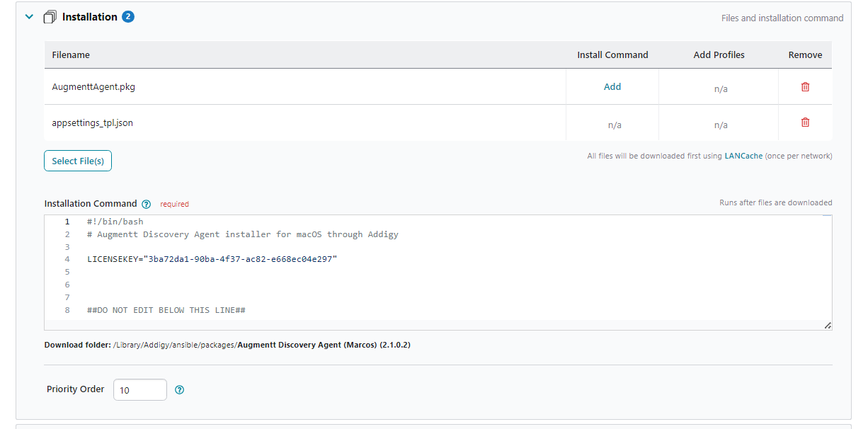Click help icon next to Priority Order
This screenshot has height=429, width=868.
(x=179, y=389)
